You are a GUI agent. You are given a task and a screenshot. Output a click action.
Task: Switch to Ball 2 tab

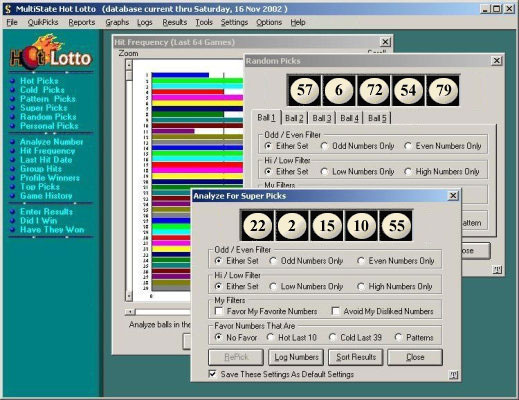[294, 118]
